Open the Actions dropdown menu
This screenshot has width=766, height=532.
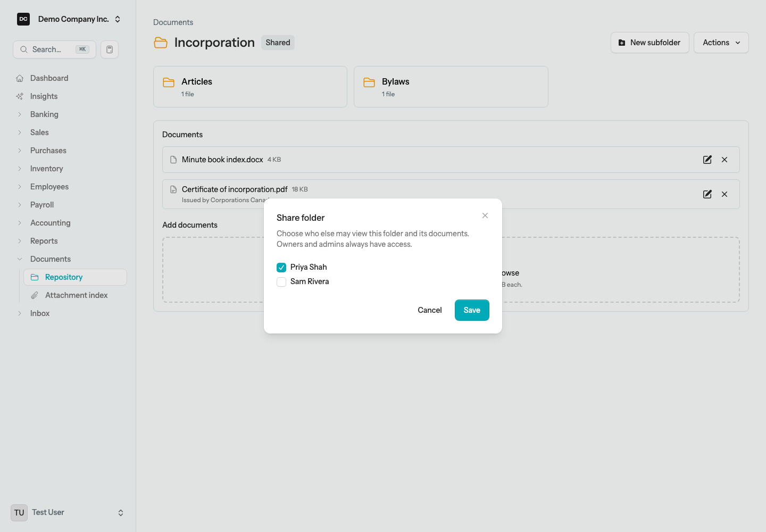[x=721, y=43]
